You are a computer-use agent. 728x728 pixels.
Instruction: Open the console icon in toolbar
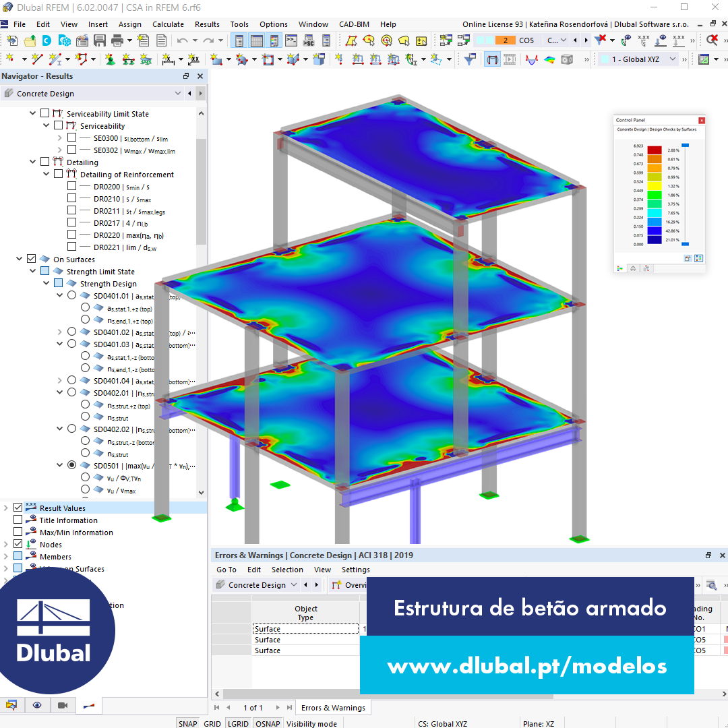[x=291, y=40]
